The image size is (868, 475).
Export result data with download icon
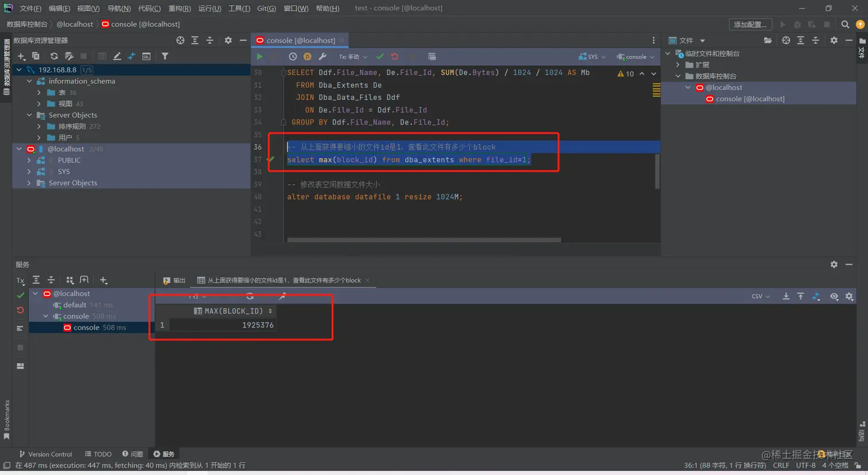(786, 297)
